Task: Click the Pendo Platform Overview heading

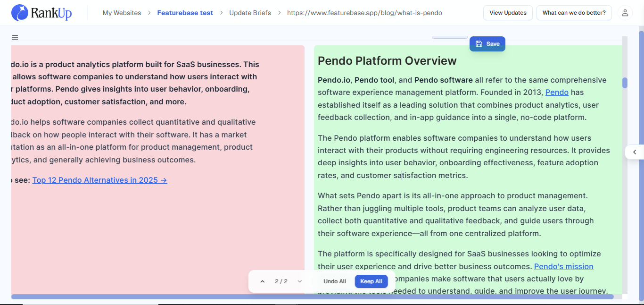Action: point(387,61)
